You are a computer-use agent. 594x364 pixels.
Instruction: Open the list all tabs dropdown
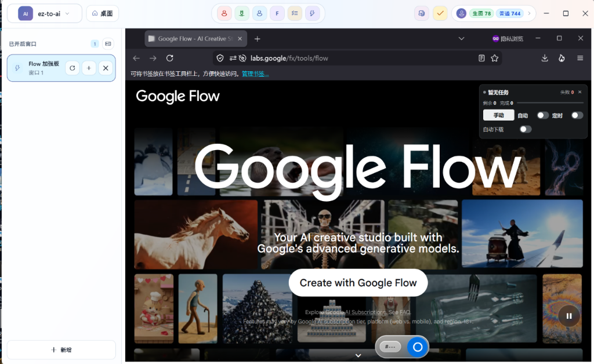[x=461, y=39]
